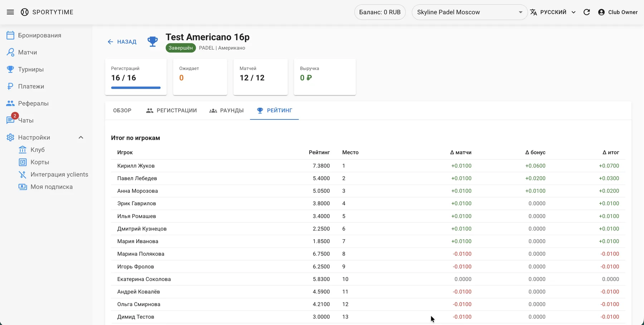Viewport: 644px width, 325px height.
Task: Click the Баланс: 0 RUB button
Action: click(x=380, y=12)
